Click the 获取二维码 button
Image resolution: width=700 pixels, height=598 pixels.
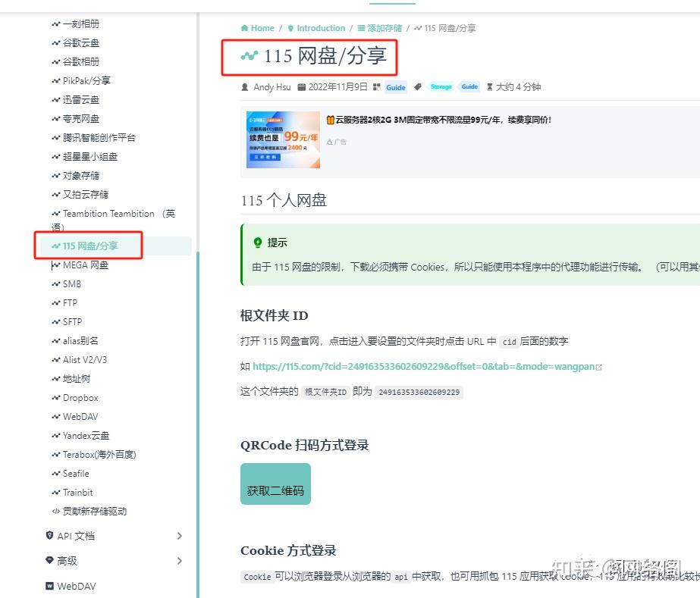point(275,484)
